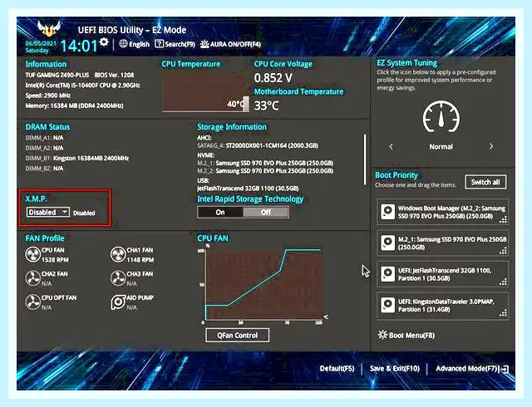
Task: Click DIMM_B1 Kingston 16384MB 2400MHz entry
Action: point(77,158)
